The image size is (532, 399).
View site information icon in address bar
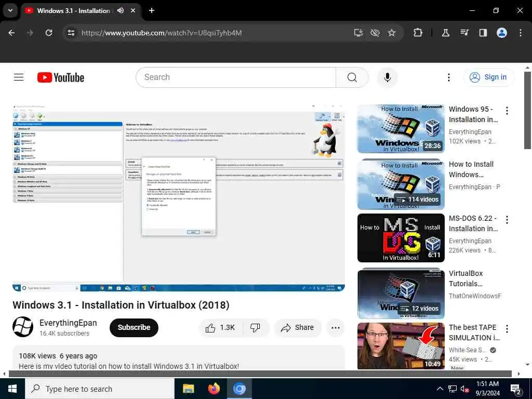(x=71, y=33)
